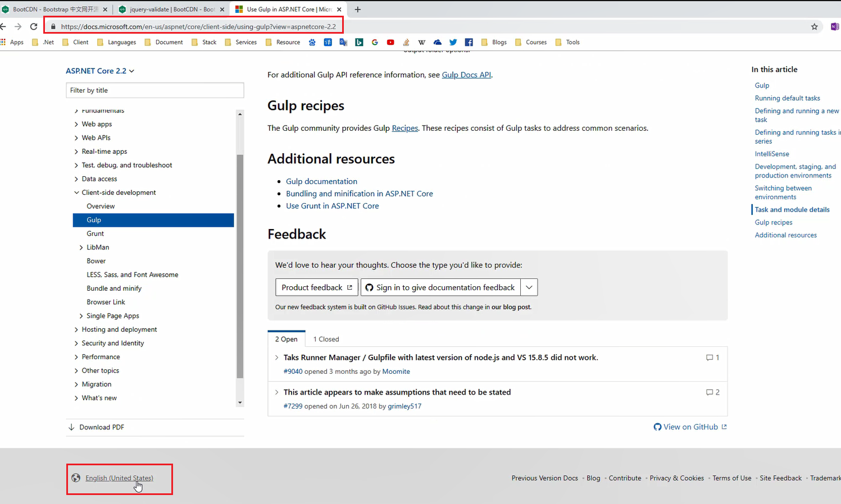Open the Tools bookmarks folder
This screenshot has width=841, height=504.
(x=567, y=42)
